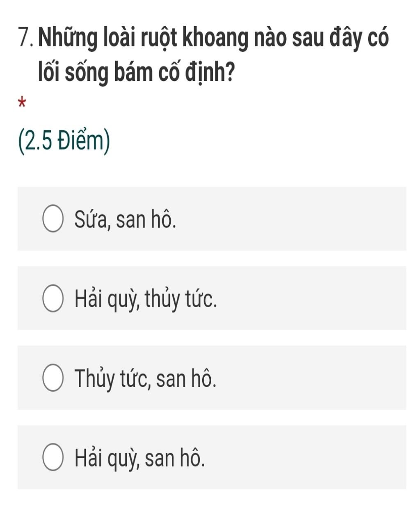The width and height of the screenshot is (420, 525).
Task: Click the answer text Thủy tức, san hô.
Action: 145,379
